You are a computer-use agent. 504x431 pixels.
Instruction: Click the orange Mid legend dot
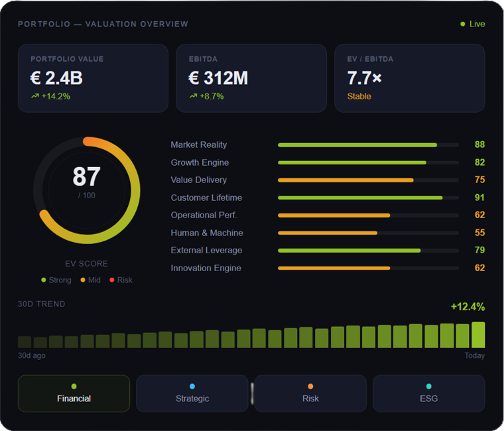click(x=83, y=280)
